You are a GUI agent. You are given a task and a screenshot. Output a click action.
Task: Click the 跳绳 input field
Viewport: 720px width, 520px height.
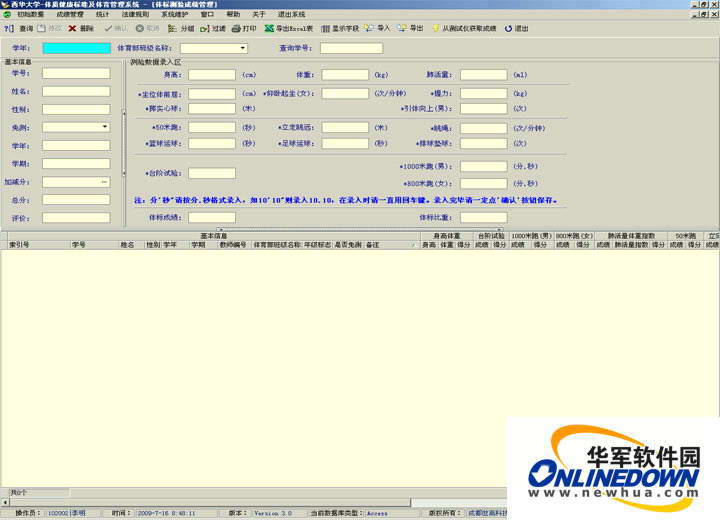click(484, 128)
